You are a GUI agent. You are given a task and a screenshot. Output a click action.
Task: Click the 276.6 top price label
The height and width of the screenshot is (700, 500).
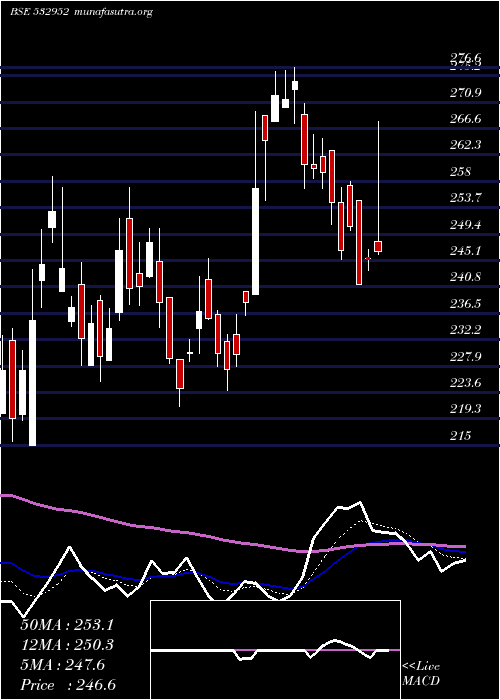pyautogui.click(x=465, y=58)
